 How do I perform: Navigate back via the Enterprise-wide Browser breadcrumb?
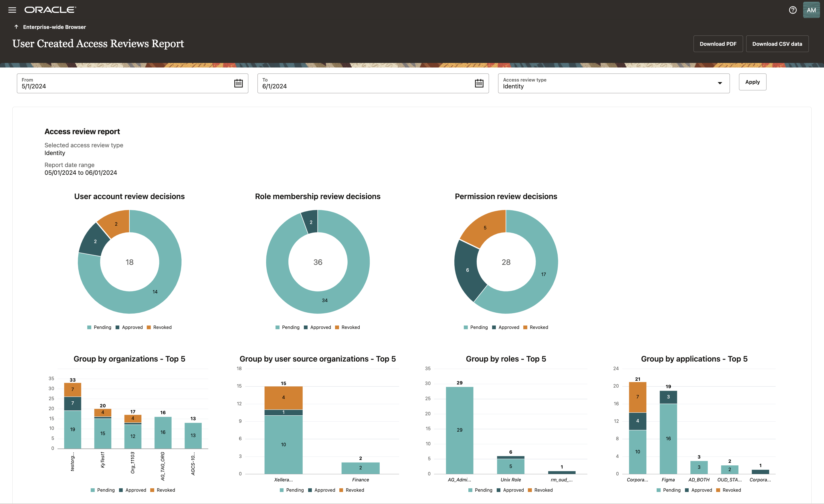point(54,27)
